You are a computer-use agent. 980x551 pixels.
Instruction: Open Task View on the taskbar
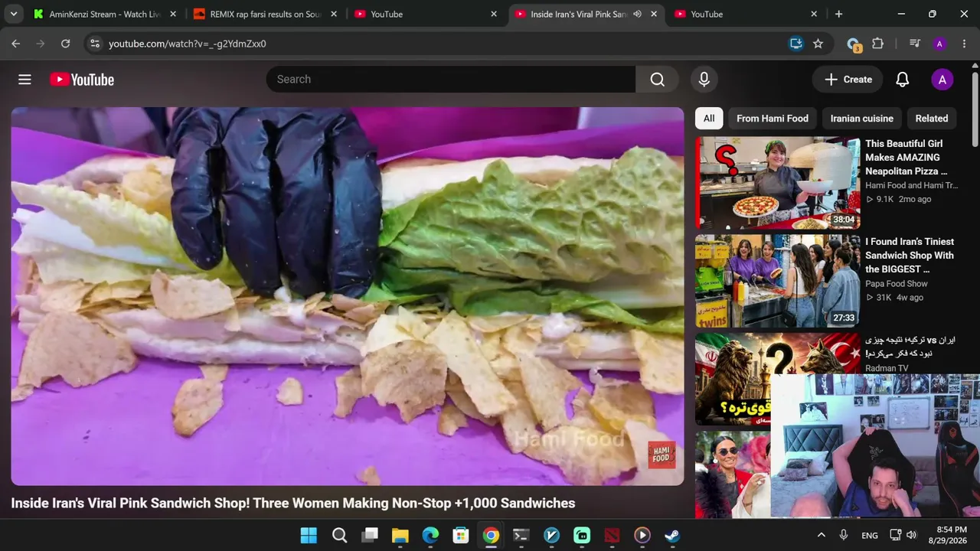(x=370, y=535)
